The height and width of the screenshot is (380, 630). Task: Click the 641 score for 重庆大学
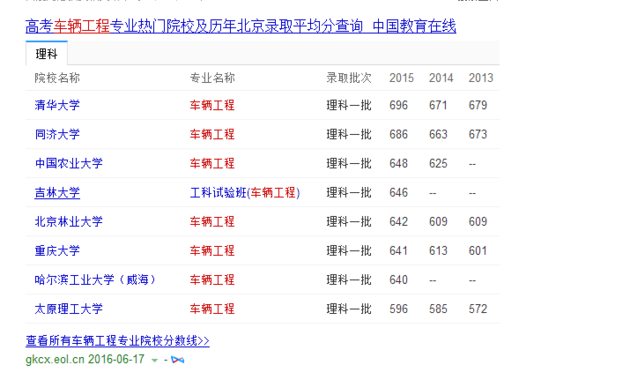[x=399, y=251]
